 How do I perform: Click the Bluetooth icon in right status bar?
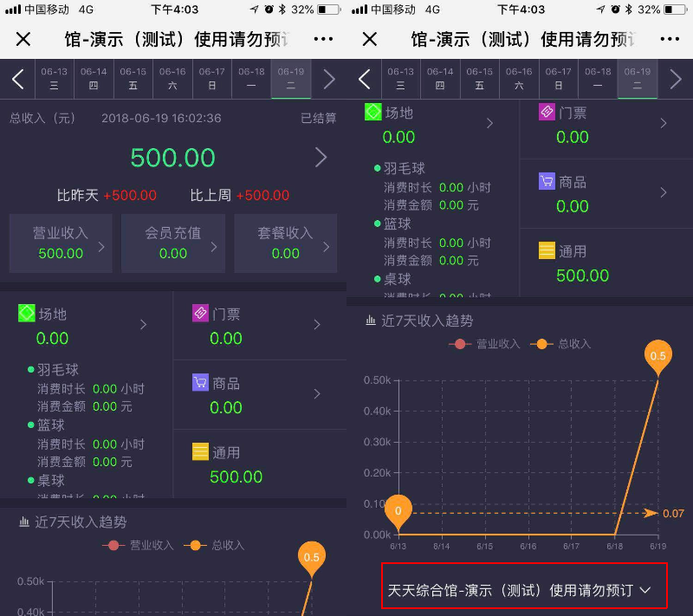pyautogui.click(x=629, y=10)
